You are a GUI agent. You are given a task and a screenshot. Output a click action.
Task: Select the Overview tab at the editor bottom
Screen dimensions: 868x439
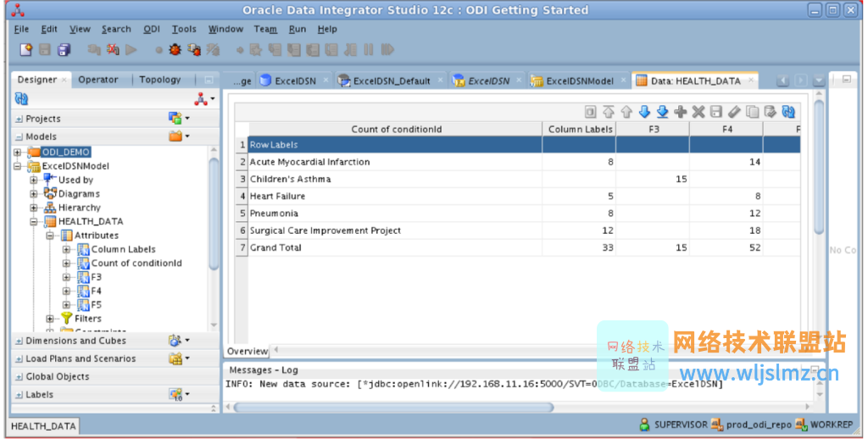[247, 351]
